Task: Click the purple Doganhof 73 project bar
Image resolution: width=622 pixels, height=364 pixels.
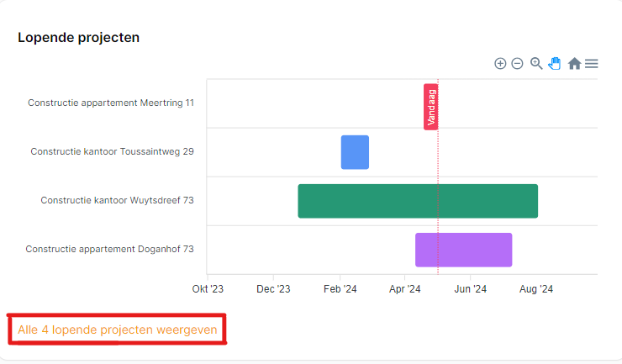Action: click(x=463, y=250)
